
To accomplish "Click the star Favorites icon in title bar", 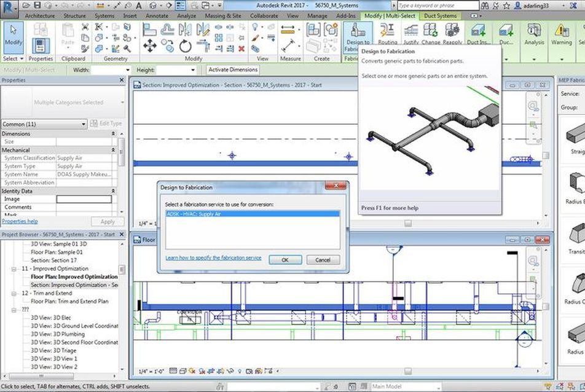I will 506,6.
